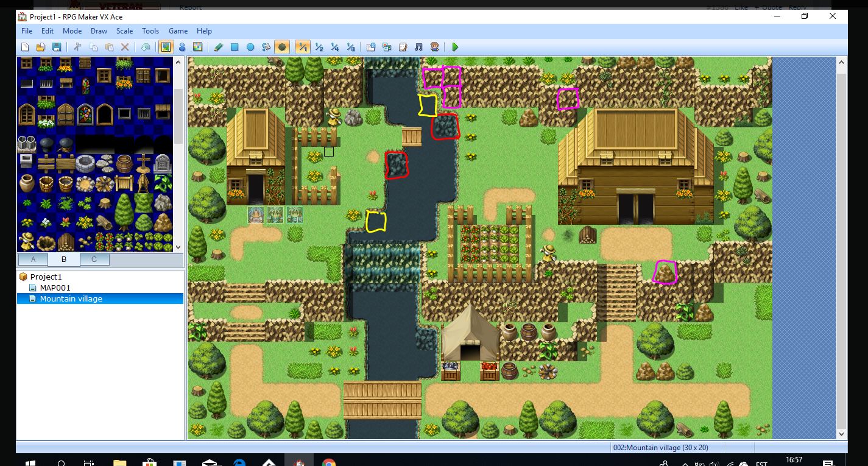This screenshot has width=868, height=466.
Task: Pick the gravestone tile in the palette
Action: (x=163, y=163)
